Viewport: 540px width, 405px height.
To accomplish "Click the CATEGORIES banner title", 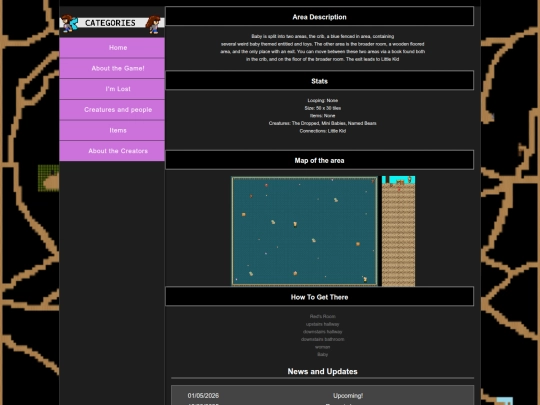I will click(110, 23).
